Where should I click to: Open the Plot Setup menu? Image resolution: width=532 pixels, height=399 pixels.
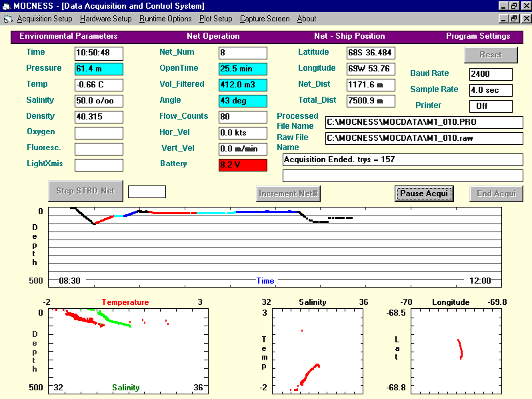coord(215,19)
